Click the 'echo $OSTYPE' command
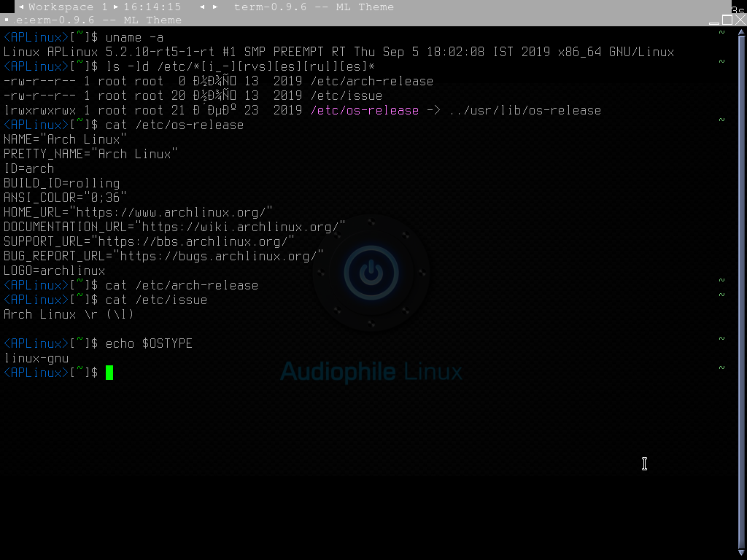Image resolution: width=747 pixels, height=560 pixels. pos(149,344)
